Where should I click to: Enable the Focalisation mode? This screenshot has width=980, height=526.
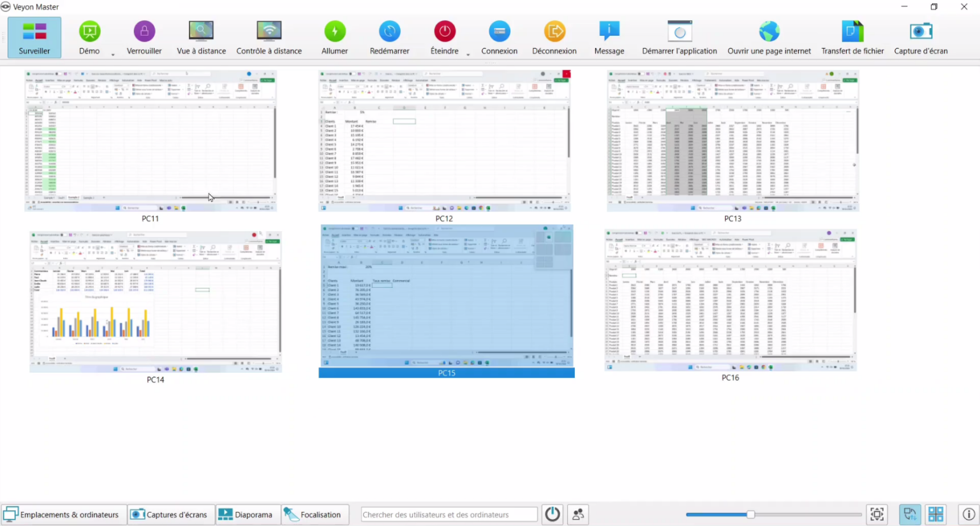[x=313, y=515]
